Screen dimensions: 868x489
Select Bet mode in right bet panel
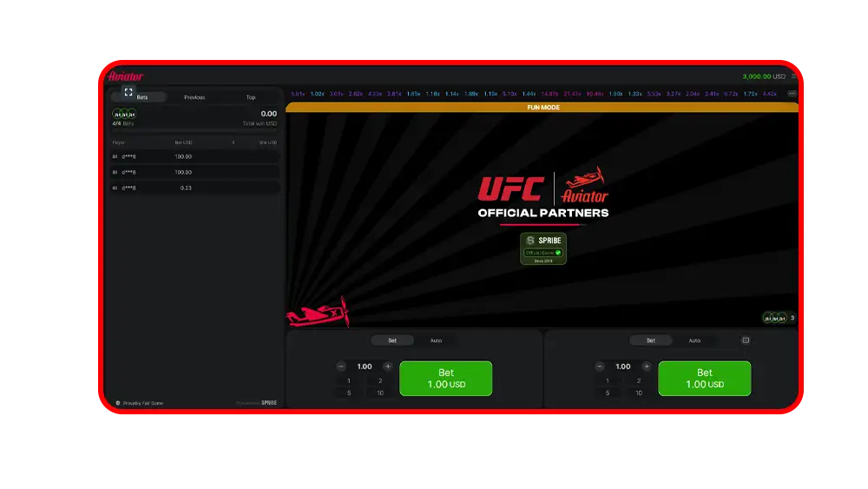(x=651, y=340)
